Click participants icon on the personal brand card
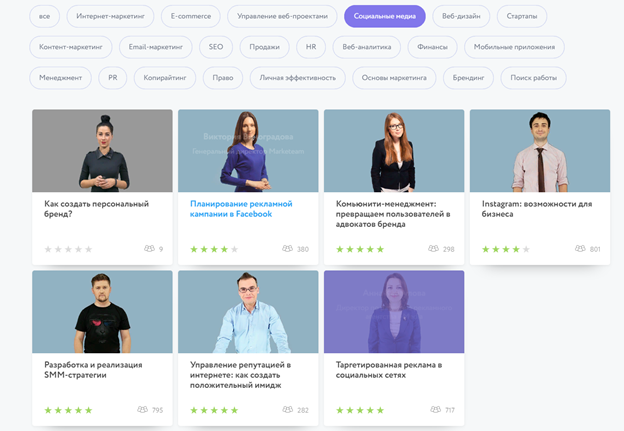This screenshot has width=624, height=431. pos(150,249)
